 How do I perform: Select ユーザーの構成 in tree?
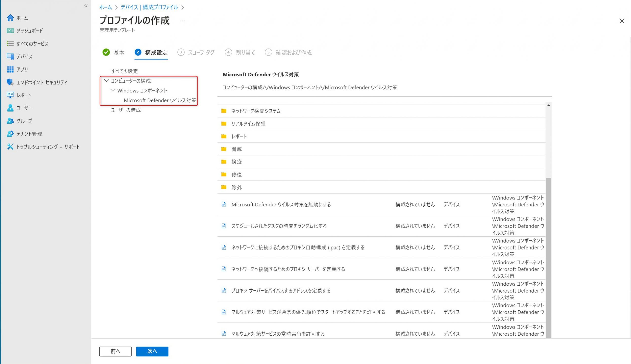[126, 110]
